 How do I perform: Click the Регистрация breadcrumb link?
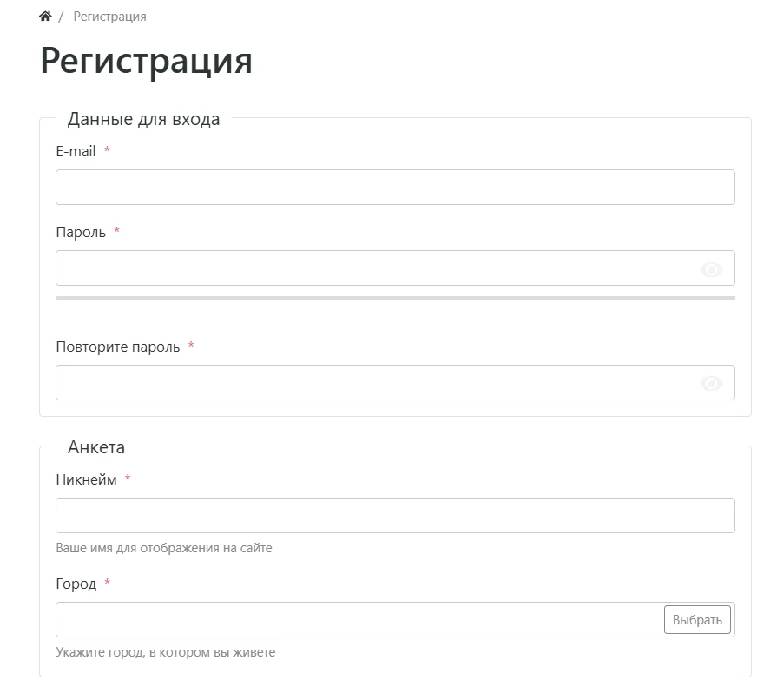click(109, 17)
